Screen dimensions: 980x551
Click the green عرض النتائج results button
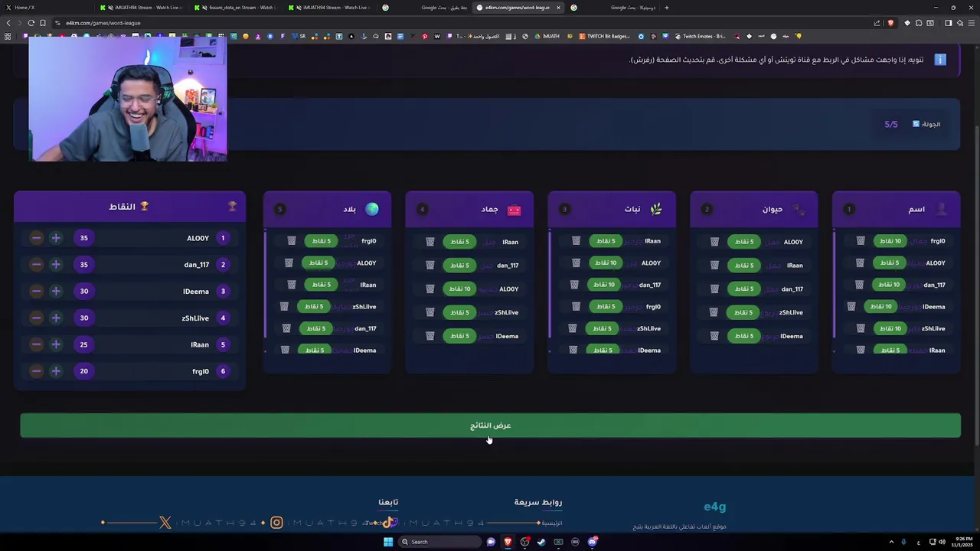pos(490,425)
